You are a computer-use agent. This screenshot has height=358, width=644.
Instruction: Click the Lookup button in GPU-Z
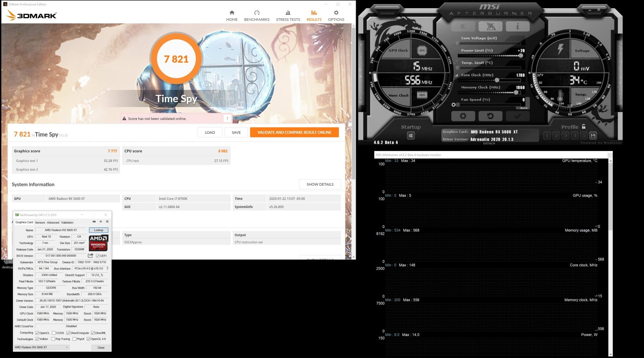pos(98,230)
